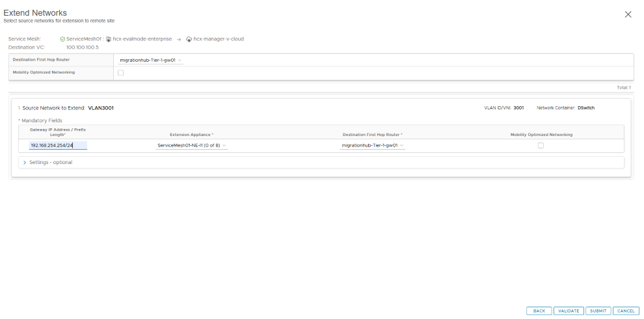Screen dimensions: 644x319
Task: Close the Extend Networks dialog with X
Action: coord(628,14)
